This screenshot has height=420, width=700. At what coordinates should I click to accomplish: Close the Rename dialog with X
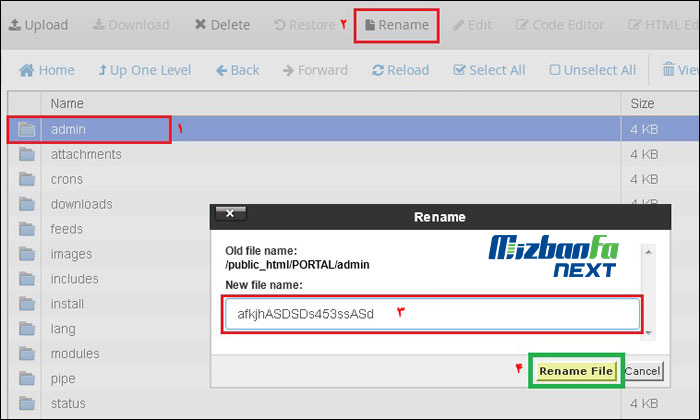pos(230,213)
